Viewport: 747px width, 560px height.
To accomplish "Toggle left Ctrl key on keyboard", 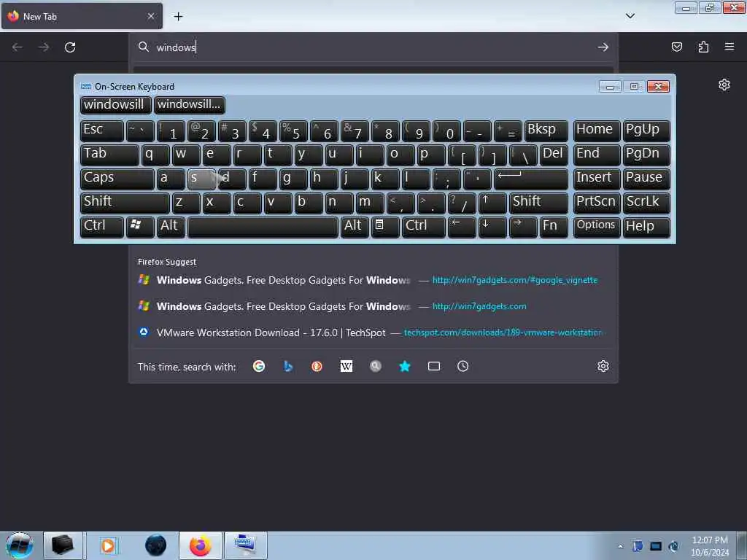I will tap(102, 227).
